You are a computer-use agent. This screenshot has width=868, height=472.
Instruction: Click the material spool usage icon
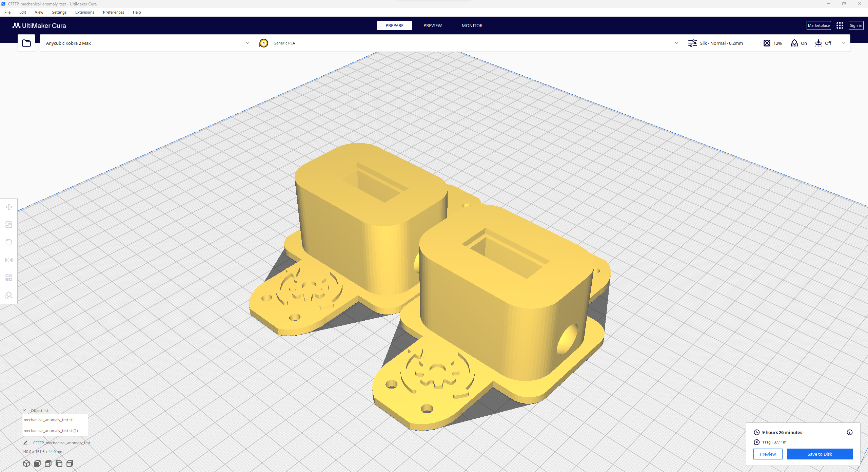[x=757, y=442]
